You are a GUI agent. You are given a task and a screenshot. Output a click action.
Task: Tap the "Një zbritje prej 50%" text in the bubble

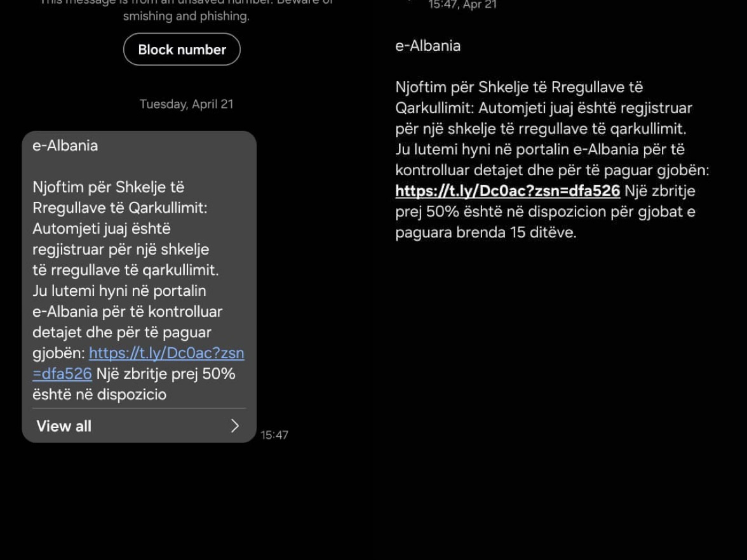[166, 374]
